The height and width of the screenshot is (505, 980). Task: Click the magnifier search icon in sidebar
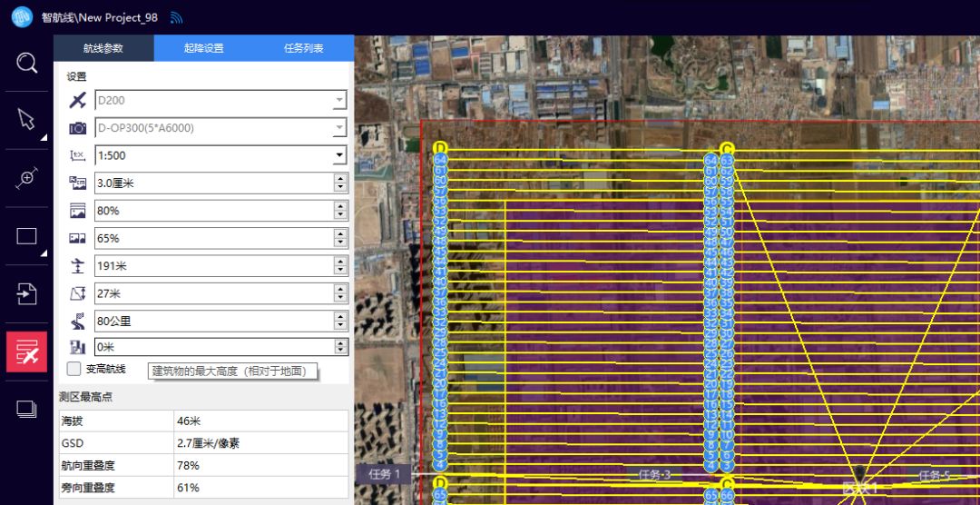click(x=27, y=63)
